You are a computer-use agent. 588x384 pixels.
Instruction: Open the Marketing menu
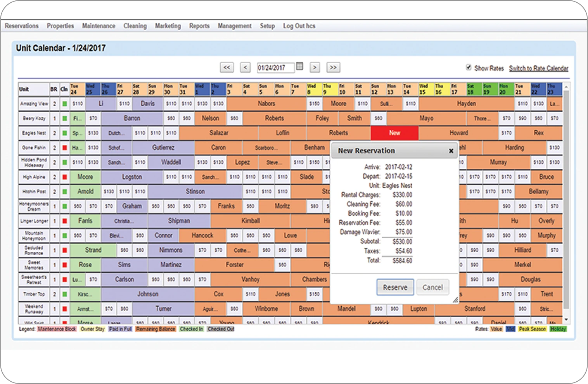coord(168,26)
